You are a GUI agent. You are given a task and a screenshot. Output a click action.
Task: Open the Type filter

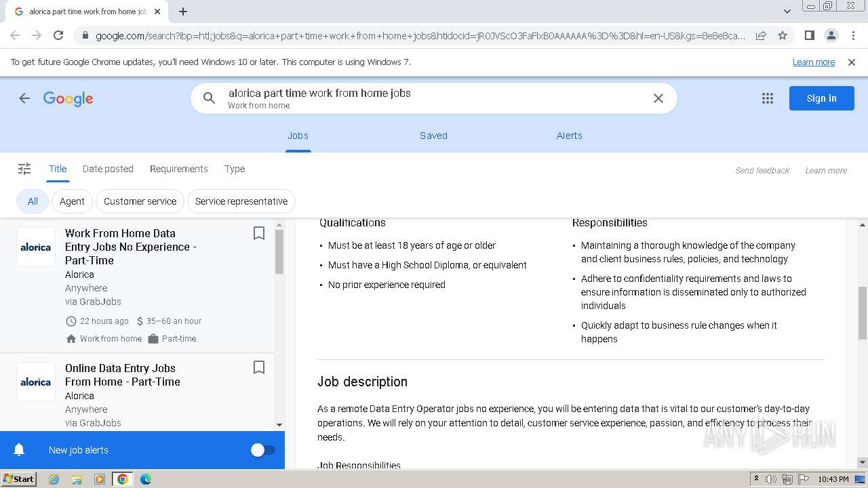(x=235, y=169)
